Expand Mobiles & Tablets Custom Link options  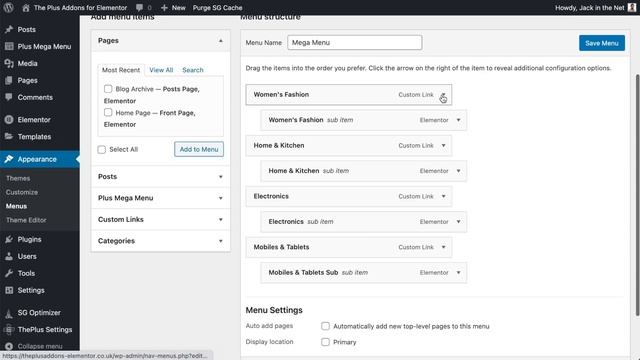tap(443, 247)
